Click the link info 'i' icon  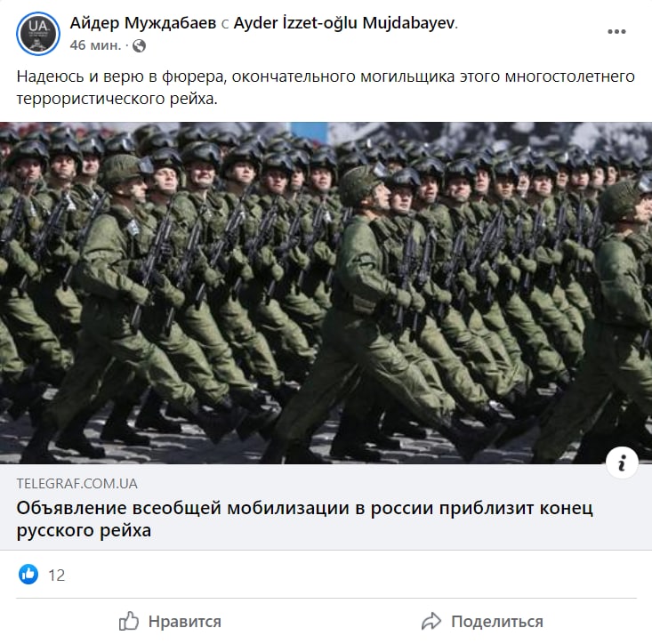click(622, 463)
